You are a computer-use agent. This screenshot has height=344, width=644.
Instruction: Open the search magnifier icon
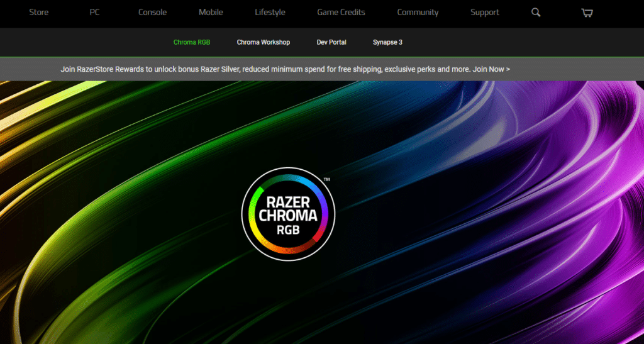536,13
